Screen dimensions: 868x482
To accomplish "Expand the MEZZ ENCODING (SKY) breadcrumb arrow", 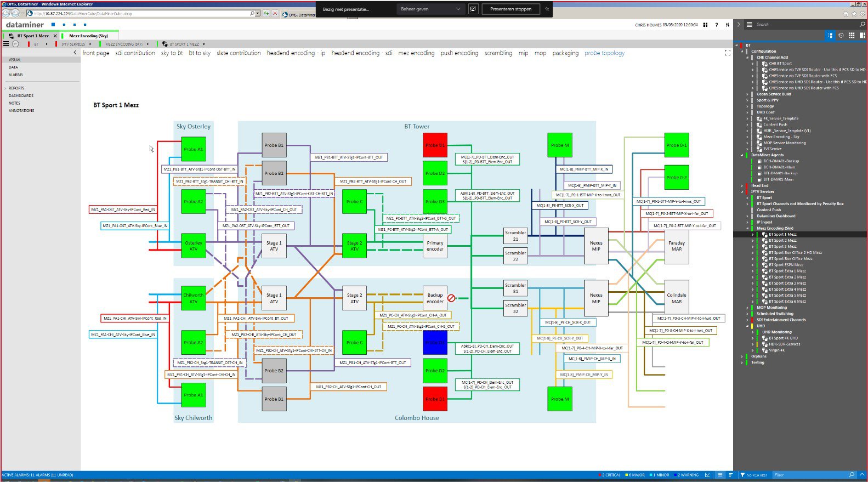I will (148, 44).
